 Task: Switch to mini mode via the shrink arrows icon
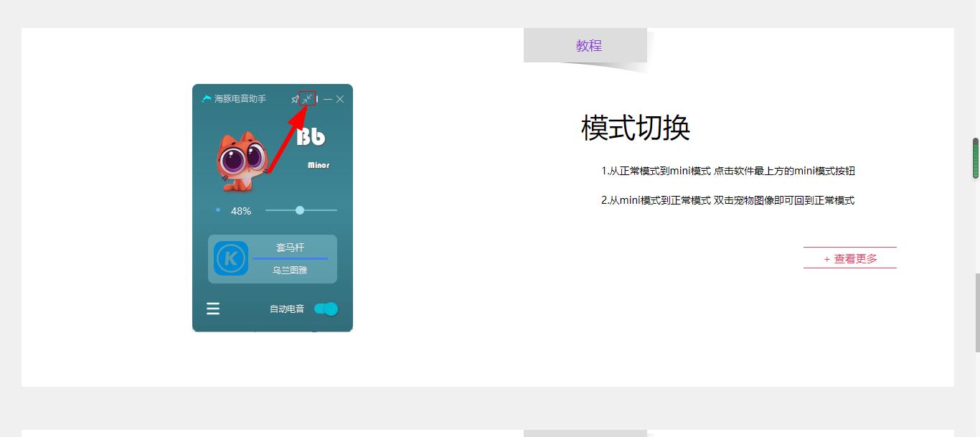pyautogui.click(x=307, y=98)
